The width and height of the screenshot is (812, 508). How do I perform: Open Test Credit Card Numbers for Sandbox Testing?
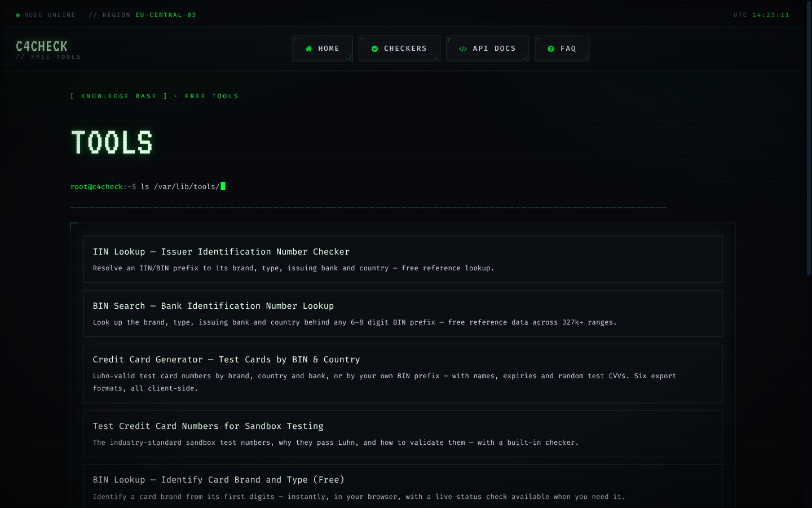tap(403, 433)
